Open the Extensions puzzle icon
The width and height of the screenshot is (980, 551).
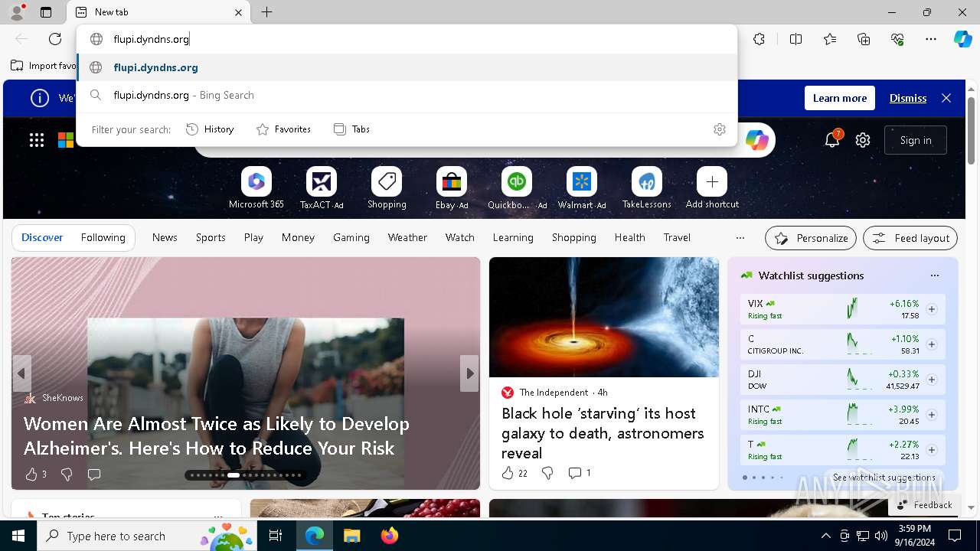(x=759, y=39)
